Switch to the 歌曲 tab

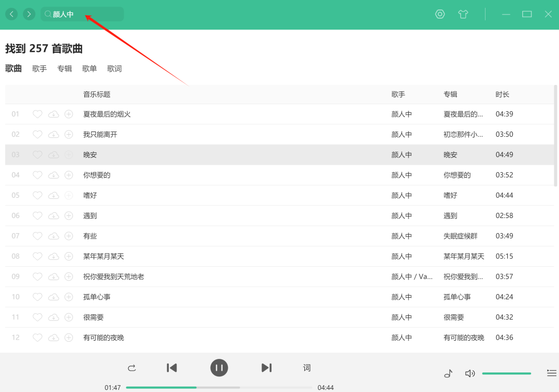(x=13, y=68)
